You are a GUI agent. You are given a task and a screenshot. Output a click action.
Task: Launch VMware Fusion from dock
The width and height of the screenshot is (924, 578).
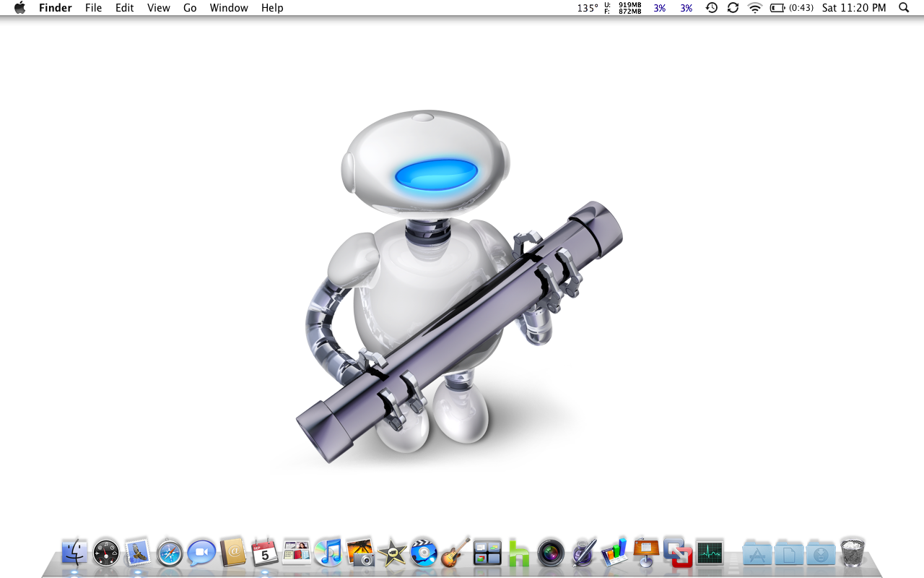click(678, 552)
